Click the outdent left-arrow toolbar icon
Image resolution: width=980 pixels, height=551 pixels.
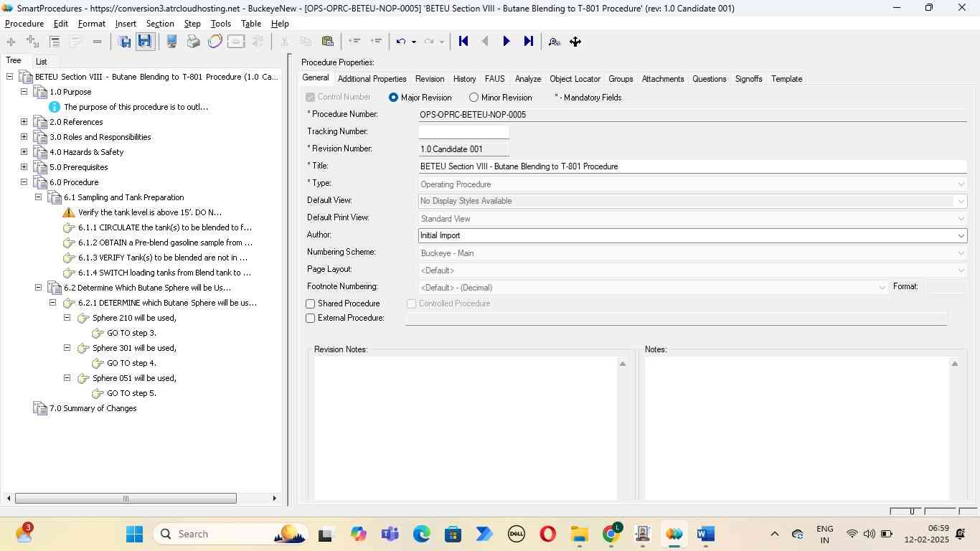[x=354, y=42]
